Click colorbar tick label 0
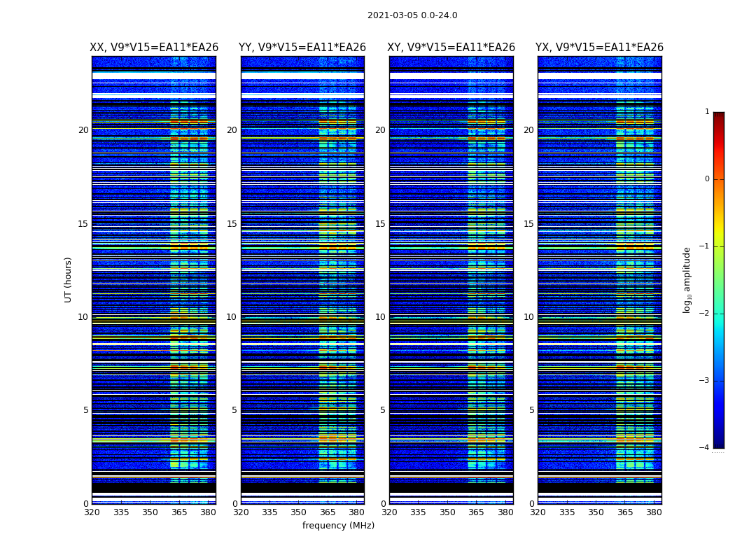 707,179
